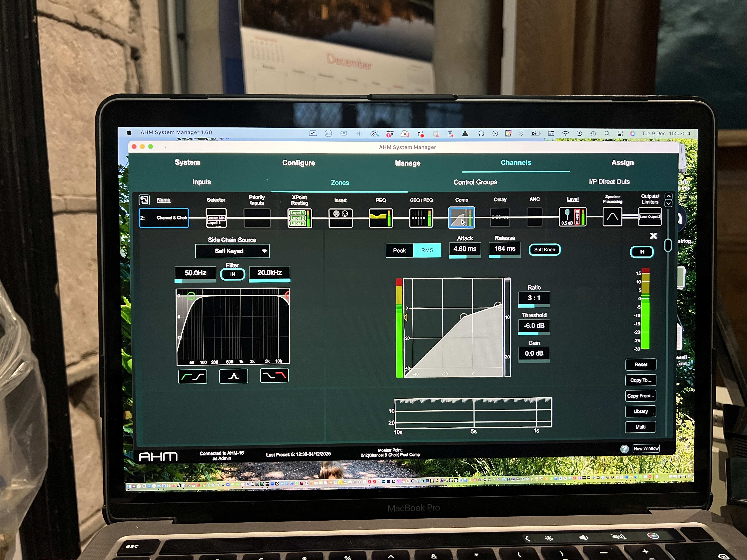The width and height of the screenshot is (747, 560).
Task: Open the Library button
Action: tap(641, 411)
